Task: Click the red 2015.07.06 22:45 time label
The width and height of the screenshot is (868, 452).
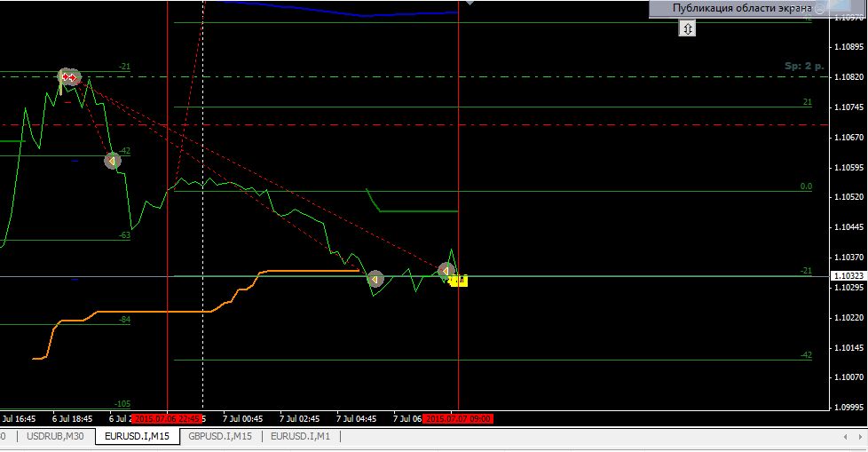Action: click(167, 418)
